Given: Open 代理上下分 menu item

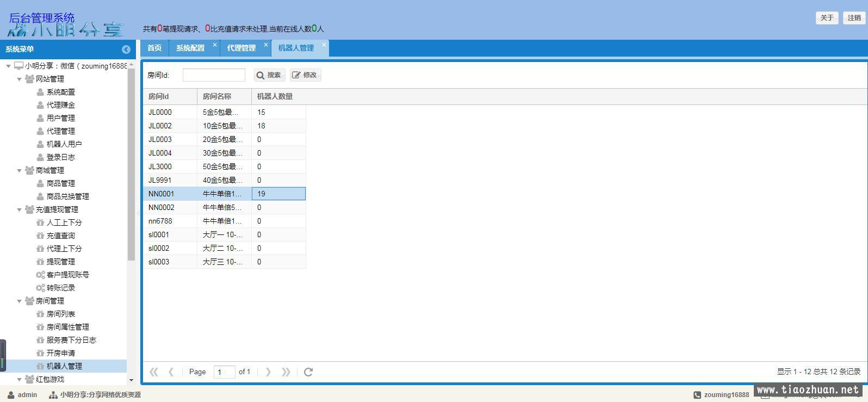Looking at the screenshot, I should pos(64,249).
